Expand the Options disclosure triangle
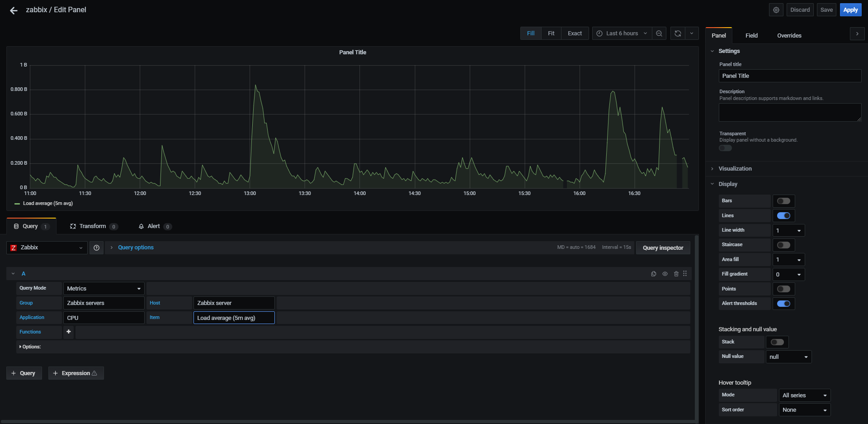 (20, 347)
